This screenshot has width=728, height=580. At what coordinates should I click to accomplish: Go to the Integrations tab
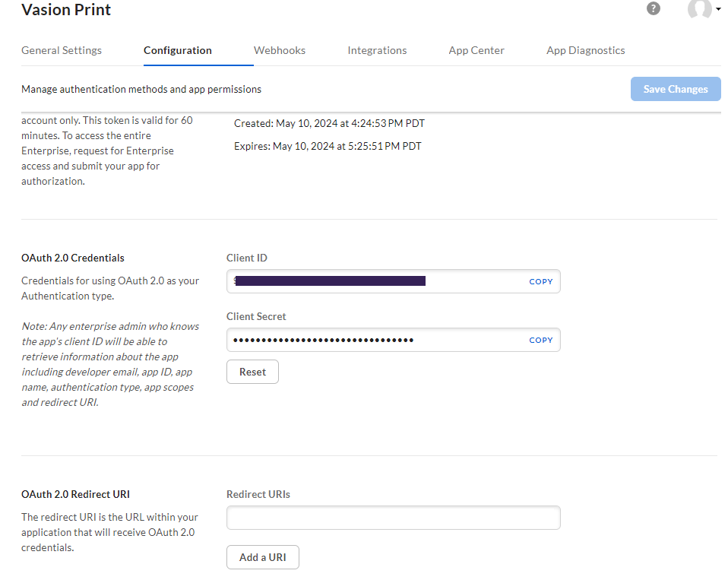pyautogui.click(x=377, y=50)
